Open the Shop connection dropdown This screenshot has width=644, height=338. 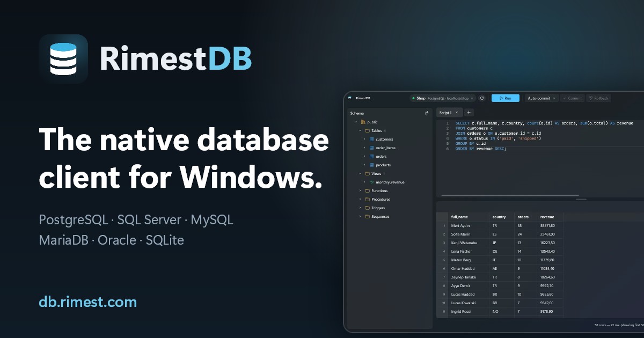[443, 98]
